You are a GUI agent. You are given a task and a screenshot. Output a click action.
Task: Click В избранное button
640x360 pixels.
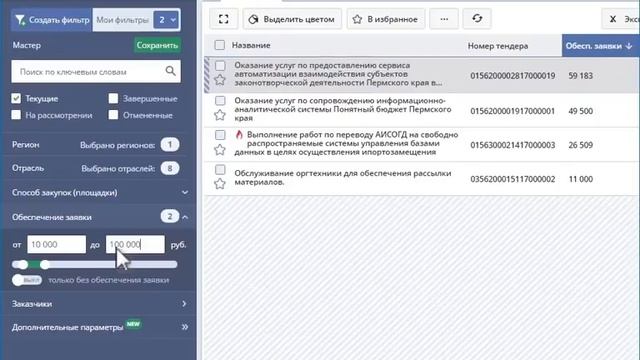pos(386,19)
